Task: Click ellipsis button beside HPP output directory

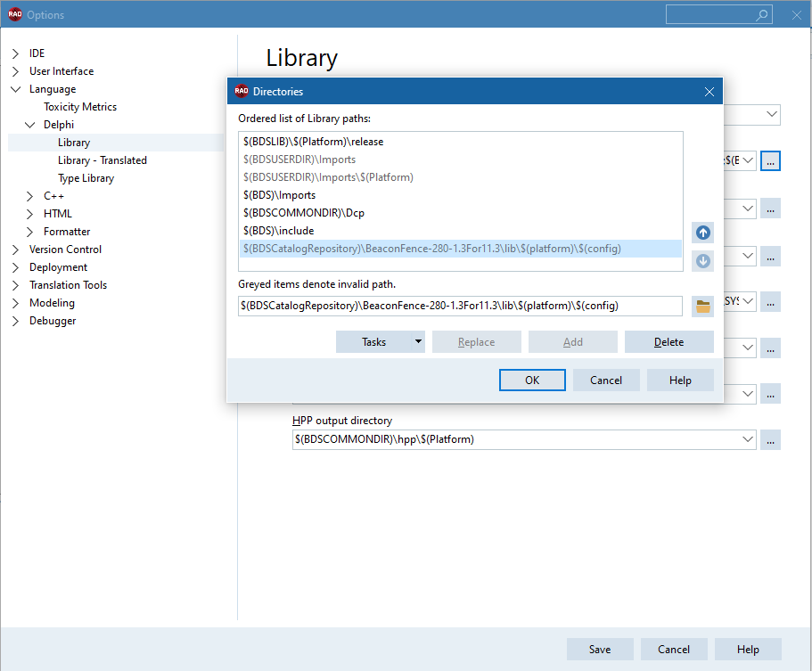Action: 771,440
